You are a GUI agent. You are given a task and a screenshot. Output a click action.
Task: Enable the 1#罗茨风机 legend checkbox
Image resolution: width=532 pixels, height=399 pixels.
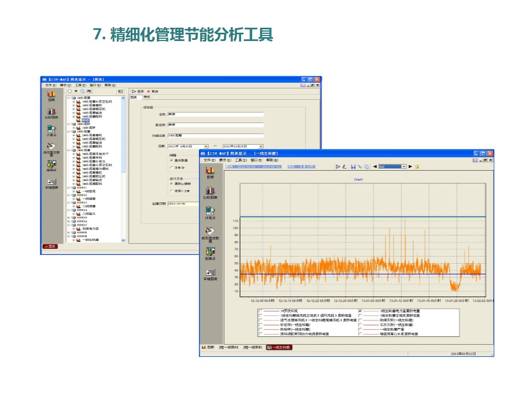coord(260,311)
